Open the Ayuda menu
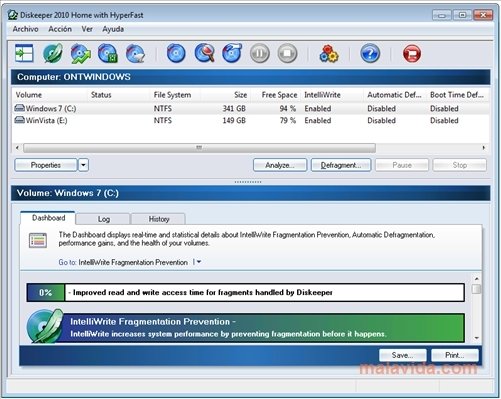 (x=113, y=29)
